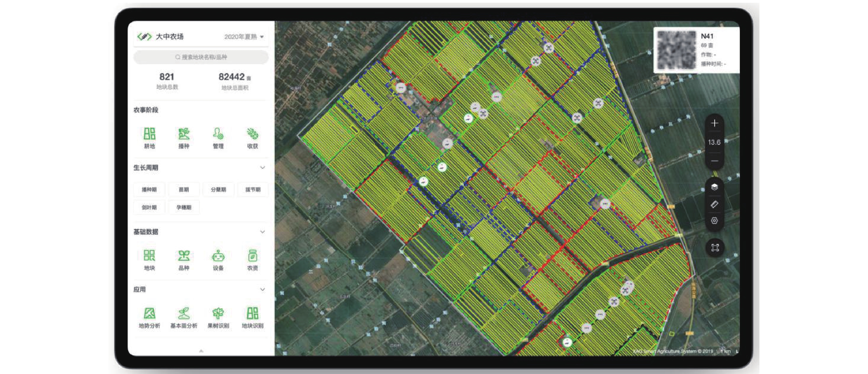Zoom out the map with minus button
This screenshot has width=868, height=374.
[714, 161]
